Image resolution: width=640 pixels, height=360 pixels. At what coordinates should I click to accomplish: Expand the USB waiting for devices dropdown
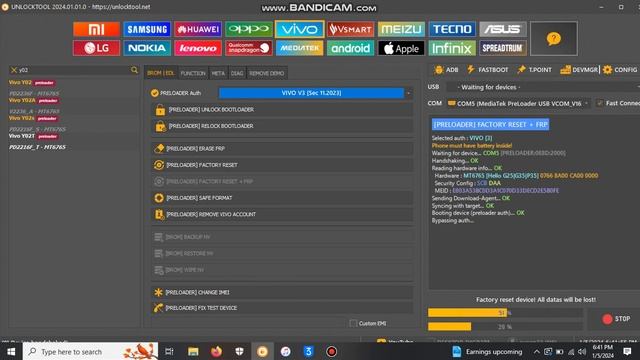[x=543, y=87]
